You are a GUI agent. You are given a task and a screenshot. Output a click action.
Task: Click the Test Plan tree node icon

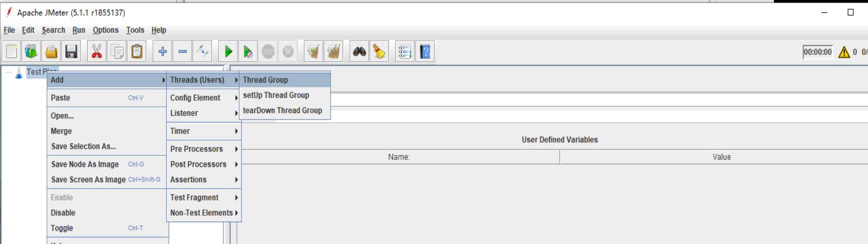click(19, 73)
